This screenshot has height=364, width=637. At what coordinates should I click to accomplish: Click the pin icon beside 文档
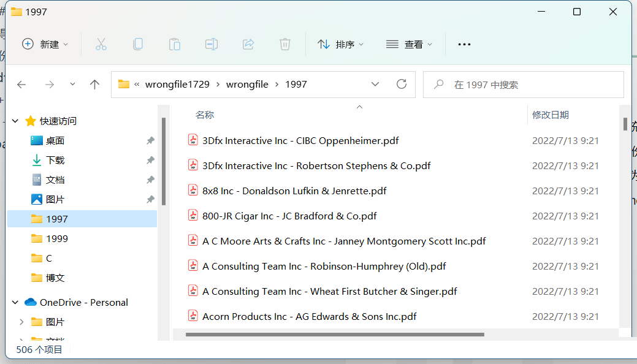tap(150, 180)
